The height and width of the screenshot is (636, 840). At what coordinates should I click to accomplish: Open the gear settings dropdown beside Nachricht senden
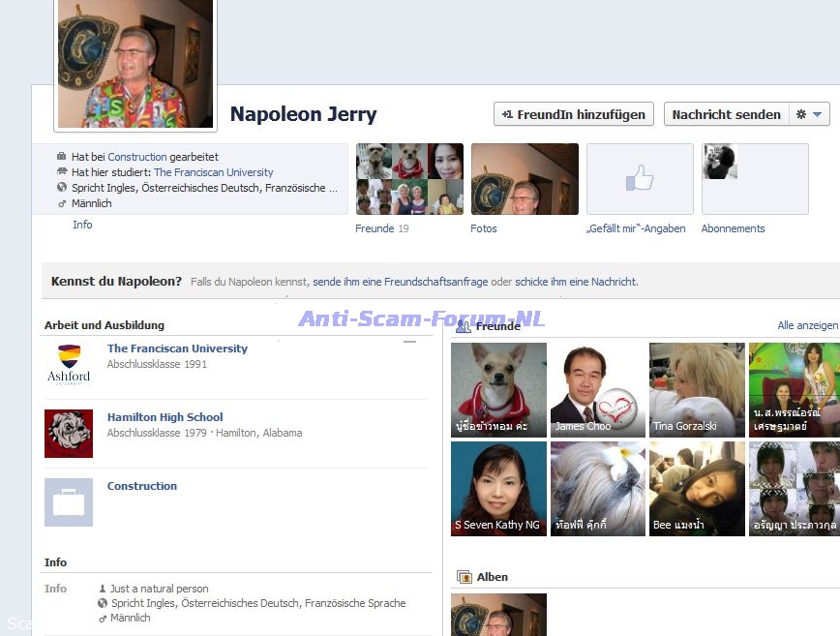tap(810, 114)
